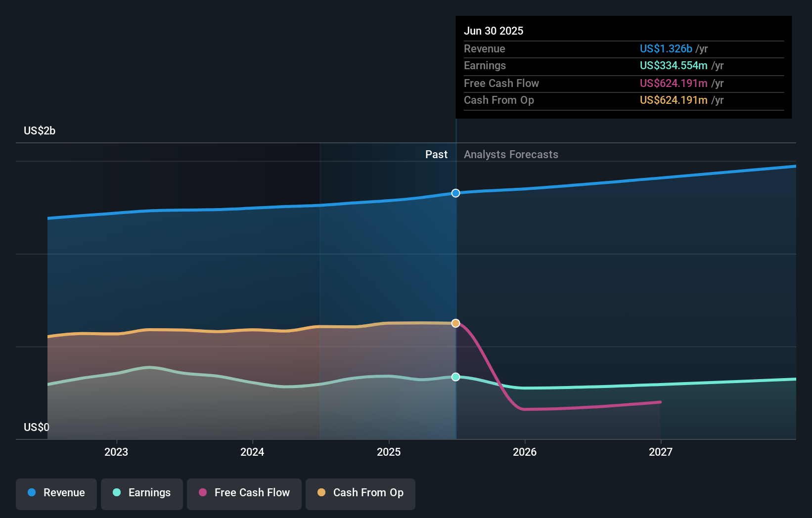812x518 pixels.
Task: Click the Cash From Op row label in tooltip
Action: click(499, 100)
